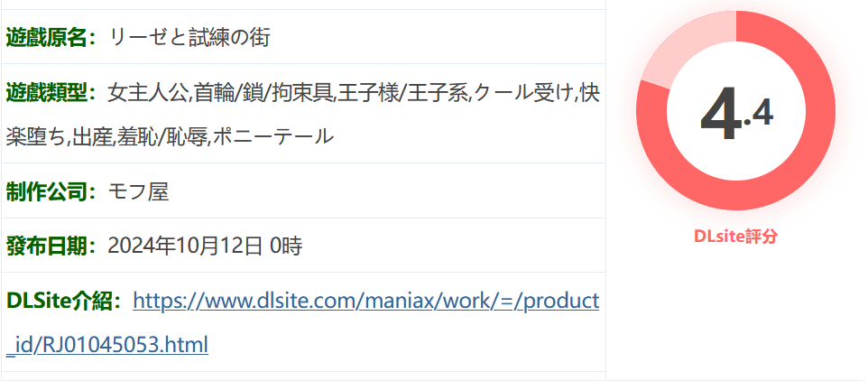The height and width of the screenshot is (381, 868).
Task: Click the DLsite評分 caption under the chart
Action: (735, 237)
